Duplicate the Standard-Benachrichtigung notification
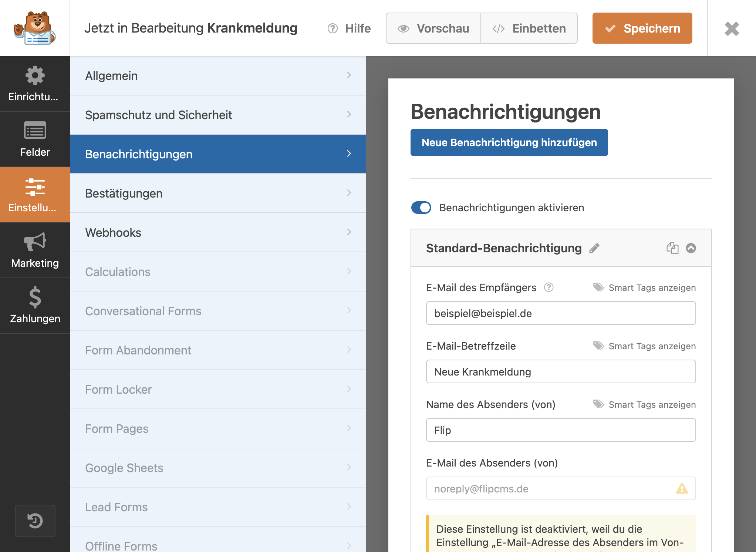Image resolution: width=756 pixels, height=552 pixels. 672,248
